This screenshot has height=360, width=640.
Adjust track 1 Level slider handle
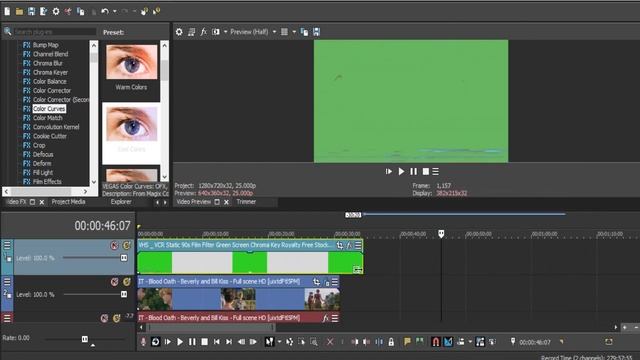pos(124,258)
